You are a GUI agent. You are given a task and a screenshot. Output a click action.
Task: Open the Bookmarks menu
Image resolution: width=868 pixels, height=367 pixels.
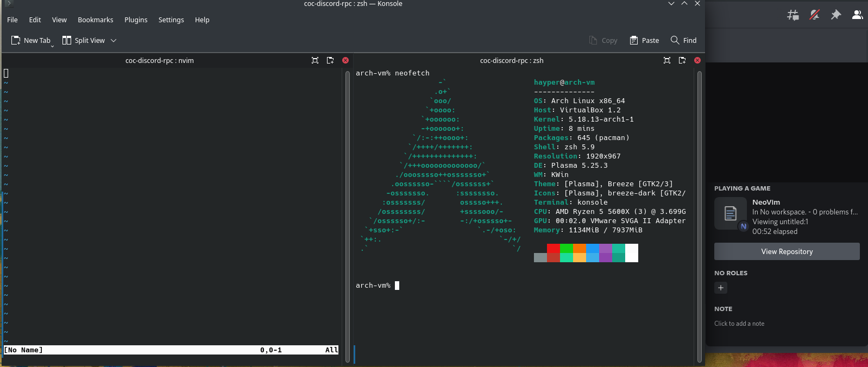(x=96, y=20)
